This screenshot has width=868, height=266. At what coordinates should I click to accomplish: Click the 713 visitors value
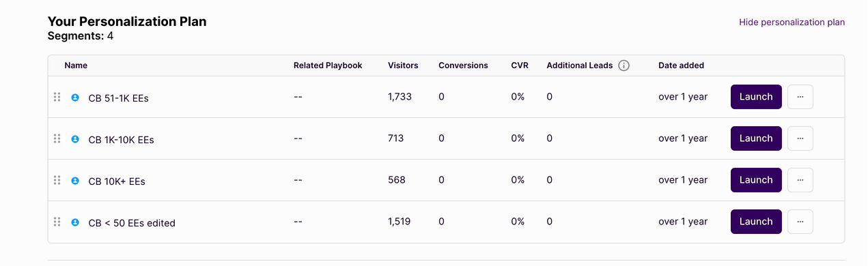pyautogui.click(x=395, y=138)
